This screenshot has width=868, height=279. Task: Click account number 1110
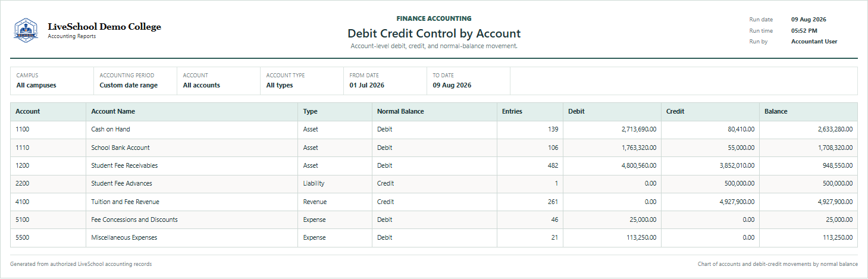[x=23, y=148]
